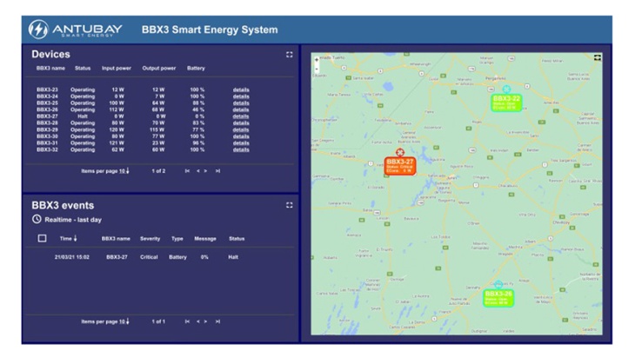The image size is (635, 364).
Task: Sort devices by Input power column
Action: click(x=117, y=68)
